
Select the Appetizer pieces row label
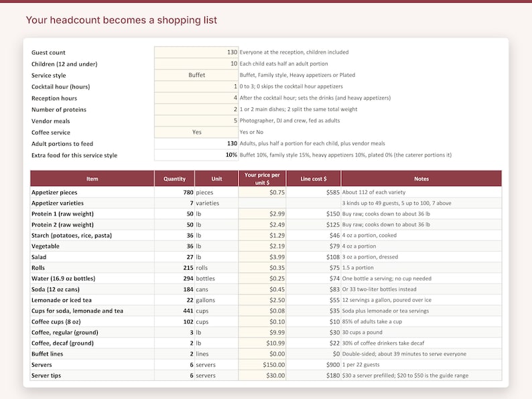[x=54, y=192]
